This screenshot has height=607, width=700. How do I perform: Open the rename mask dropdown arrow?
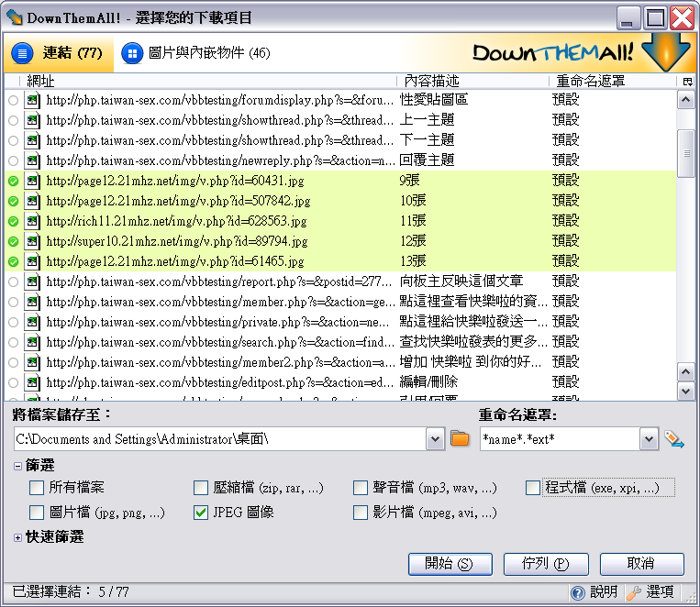click(x=650, y=439)
